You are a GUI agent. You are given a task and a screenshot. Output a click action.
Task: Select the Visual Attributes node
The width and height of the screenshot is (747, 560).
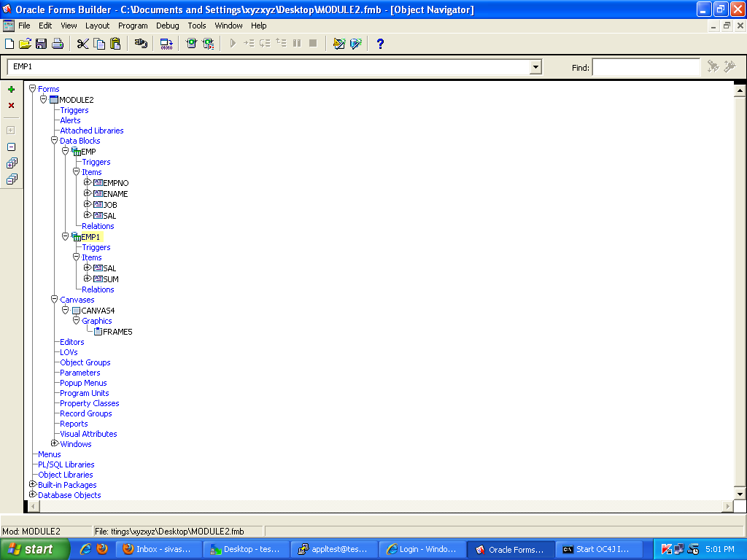[88, 434]
